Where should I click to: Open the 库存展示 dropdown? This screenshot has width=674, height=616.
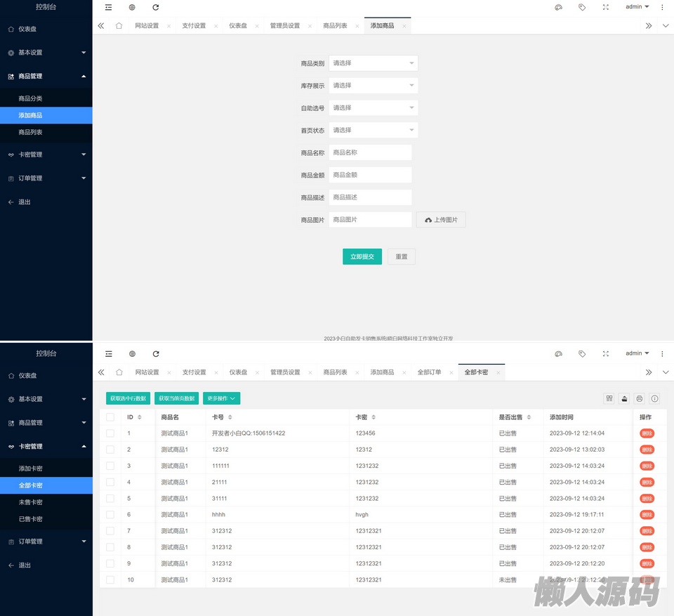coord(373,86)
